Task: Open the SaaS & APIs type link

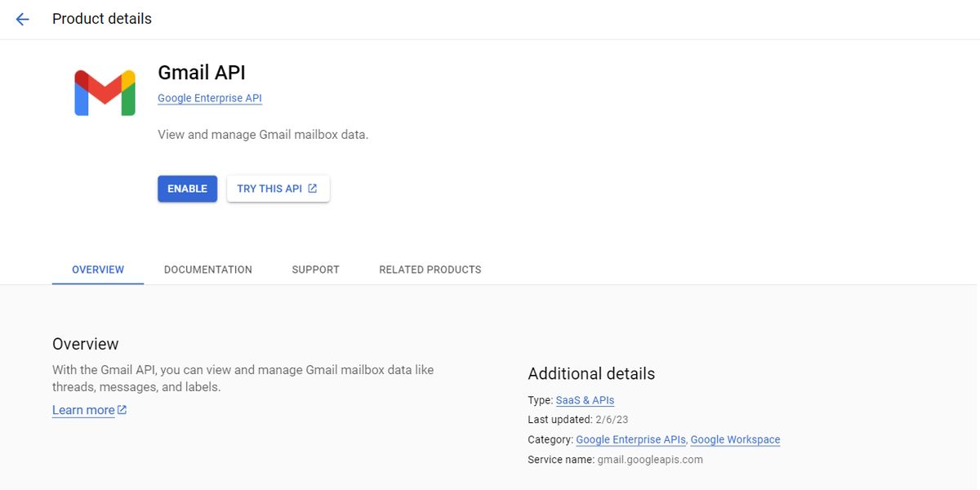Action: [x=585, y=400]
